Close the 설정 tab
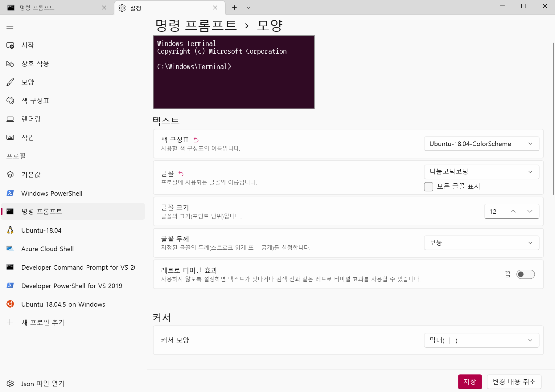 (215, 8)
